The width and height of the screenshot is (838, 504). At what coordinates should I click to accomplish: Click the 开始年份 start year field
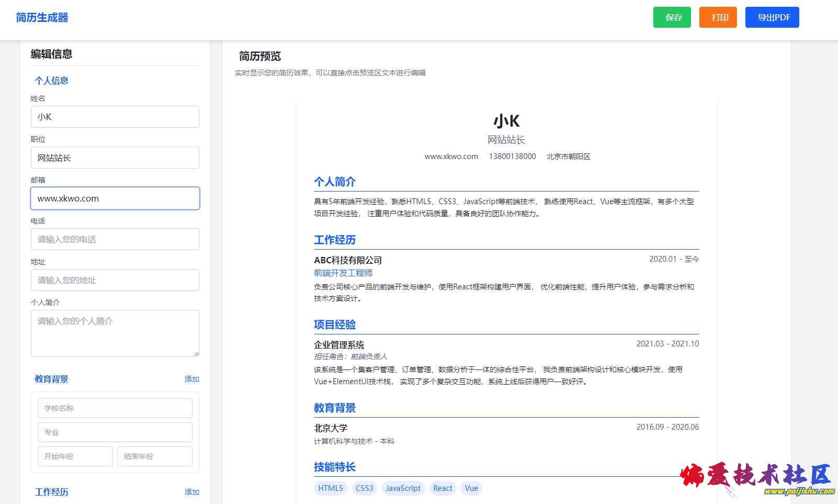[x=75, y=456]
